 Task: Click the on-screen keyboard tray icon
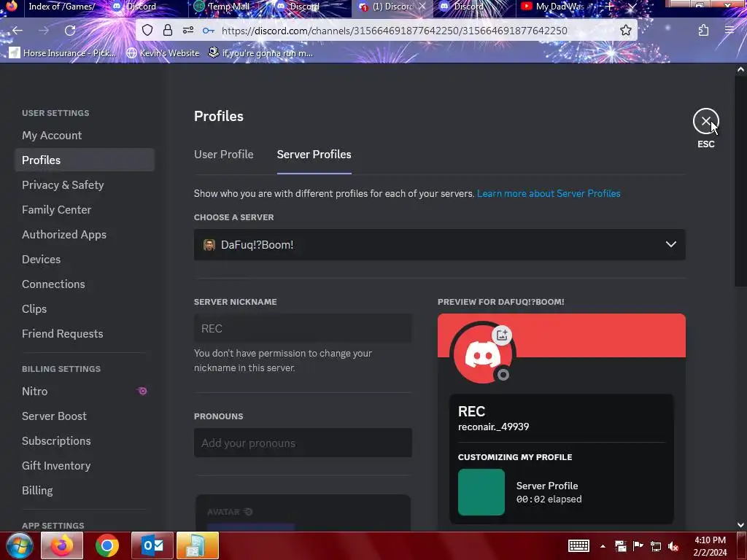pyautogui.click(x=578, y=545)
